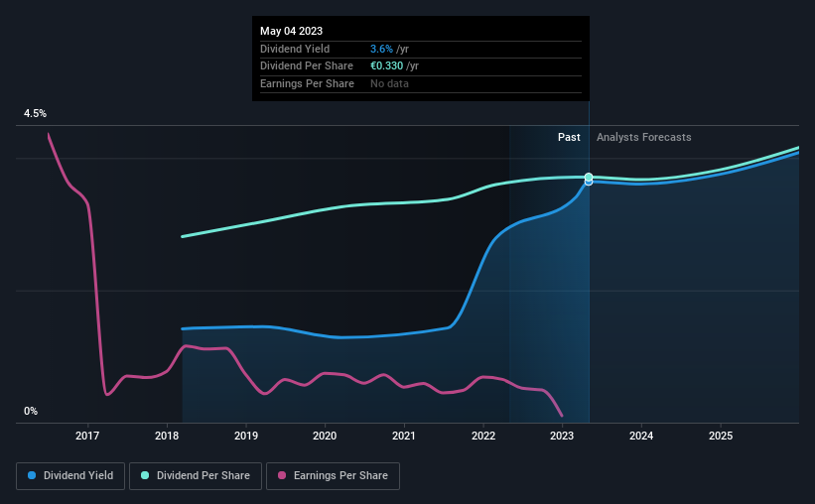815x504 pixels.
Task: Click the 4.5% y-axis label
Action: (x=35, y=114)
